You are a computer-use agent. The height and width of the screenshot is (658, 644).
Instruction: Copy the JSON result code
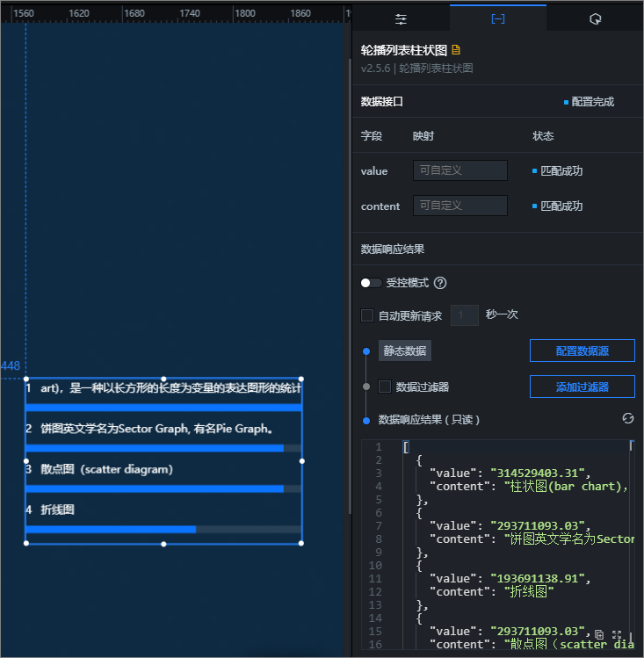coord(599,634)
